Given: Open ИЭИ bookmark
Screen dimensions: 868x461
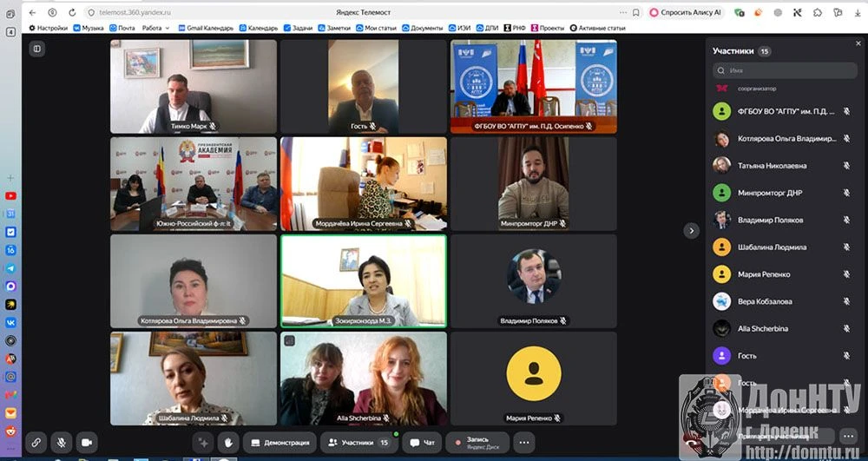Looking at the screenshot, I should 459,28.
